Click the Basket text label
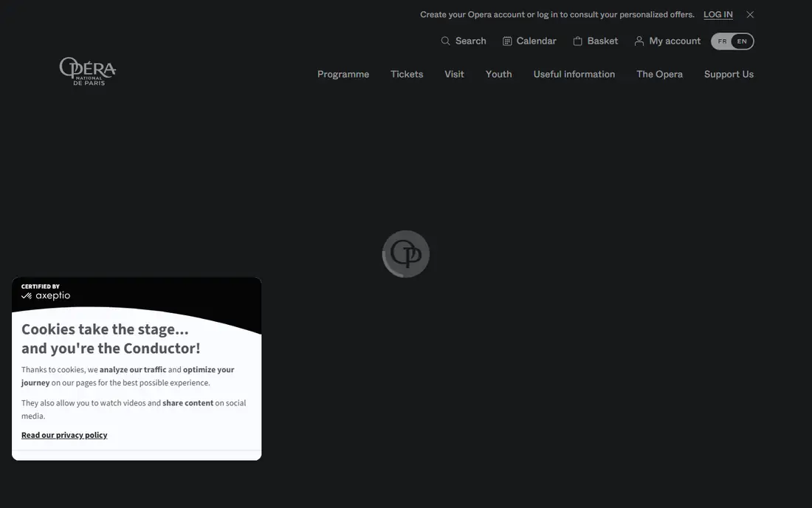 pyautogui.click(x=602, y=41)
